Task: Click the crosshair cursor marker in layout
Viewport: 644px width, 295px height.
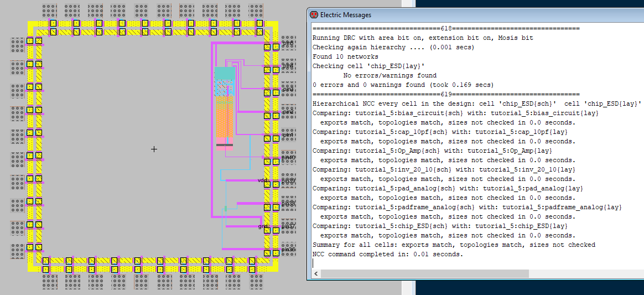Action: [x=154, y=149]
